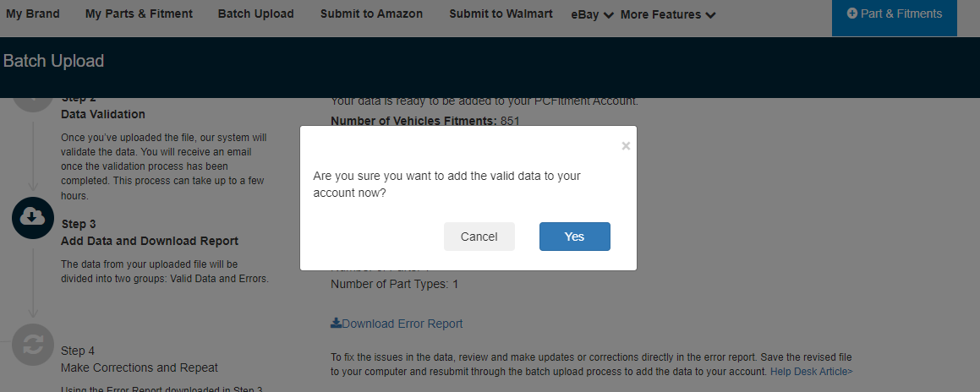This screenshot has height=392, width=980.
Task: Click the Batch Upload page title banner
Action: [54, 61]
